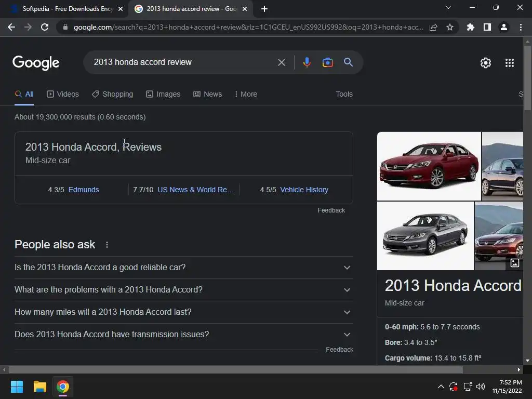Open People also ask options menu
532x399 pixels.
[107, 245]
